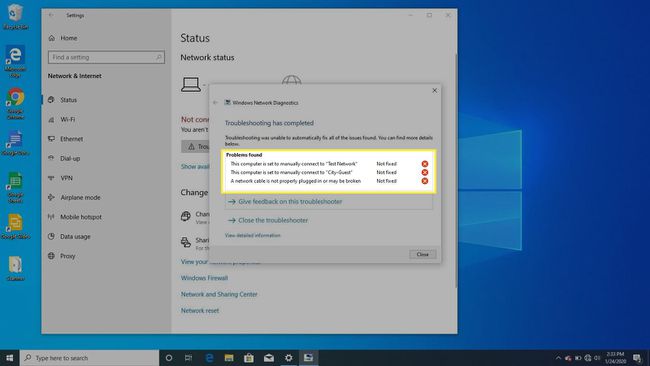Open Edge from the taskbar
Image resolution: width=650 pixels, height=366 pixels.
point(209,358)
